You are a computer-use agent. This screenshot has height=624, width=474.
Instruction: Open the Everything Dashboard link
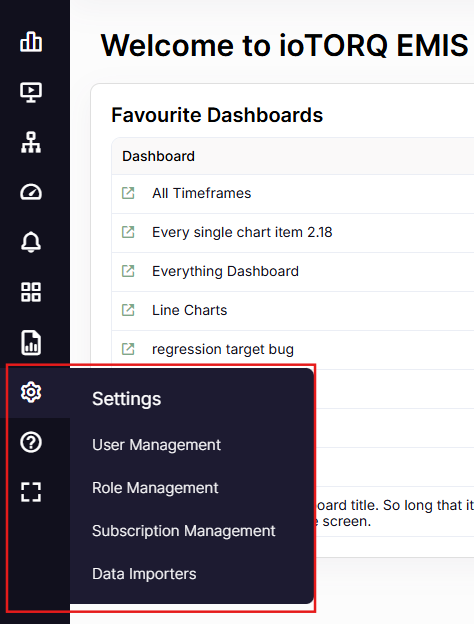pyautogui.click(x=225, y=271)
